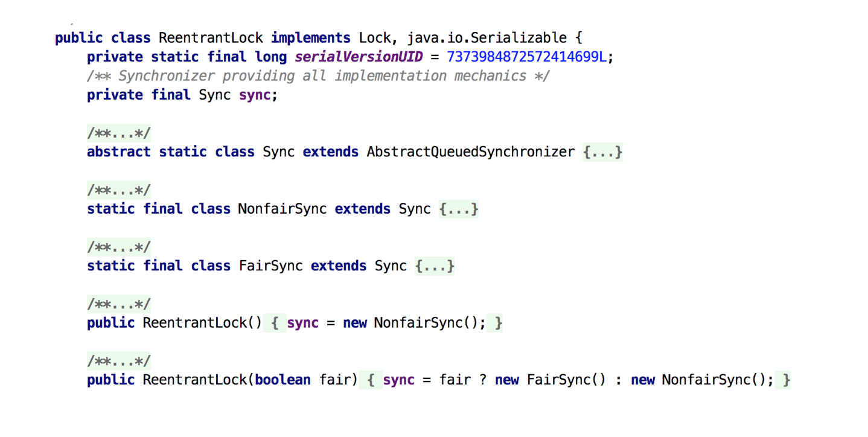This screenshot has height=437, width=868.
Task: Expand the NonfairSync class body fold
Action: (x=459, y=208)
